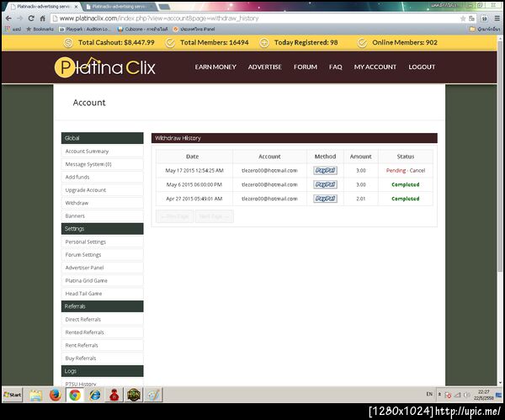Play Platina Grid Game

point(102,280)
